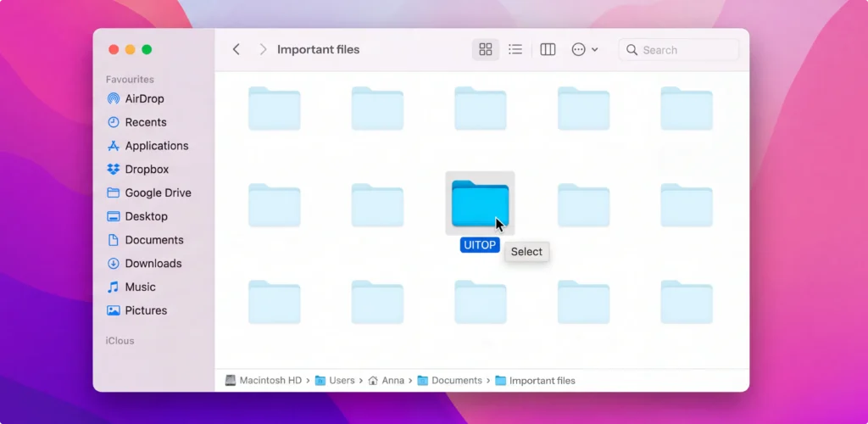Screen dimensions: 868x424
Task: Click the Downloads sidebar icon
Action: tap(114, 264)
